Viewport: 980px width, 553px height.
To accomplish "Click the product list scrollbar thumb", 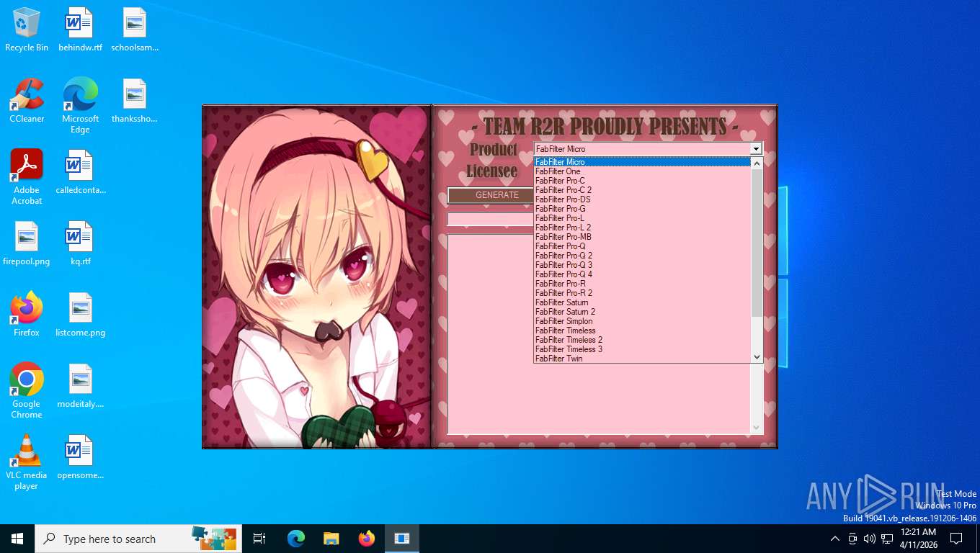I will 757,243.
